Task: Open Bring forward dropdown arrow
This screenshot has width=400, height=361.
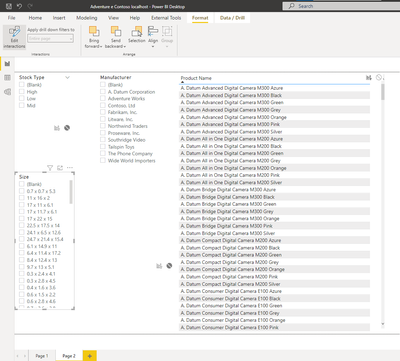Action: tap(101, 46)
